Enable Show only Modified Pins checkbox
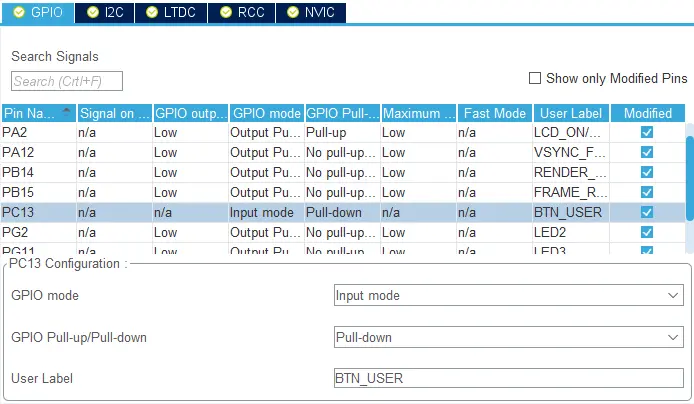Image resolution: width=694 pixels, height=404 pixels. (x=535, y=78)
